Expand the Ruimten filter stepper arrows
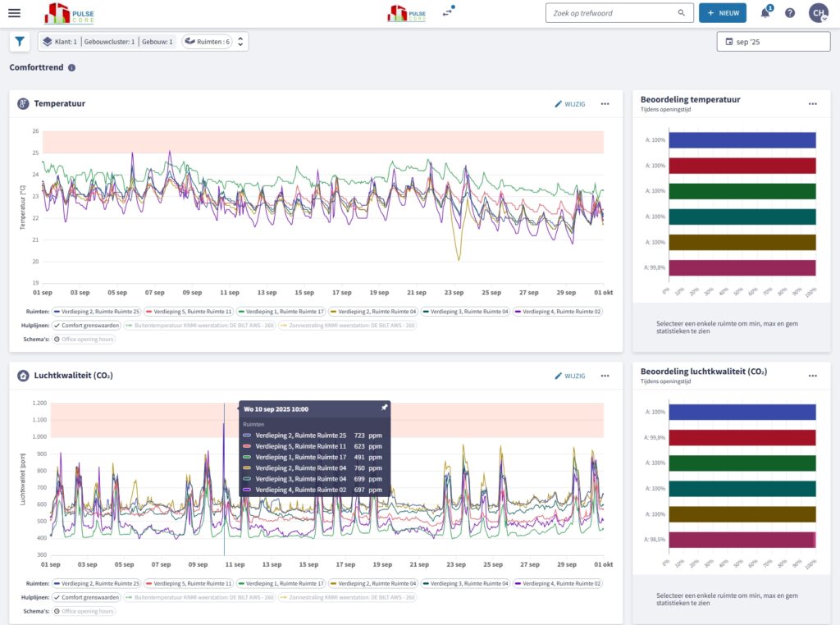The width and height of the screenshot is (840, 625). tap(240, 41)
